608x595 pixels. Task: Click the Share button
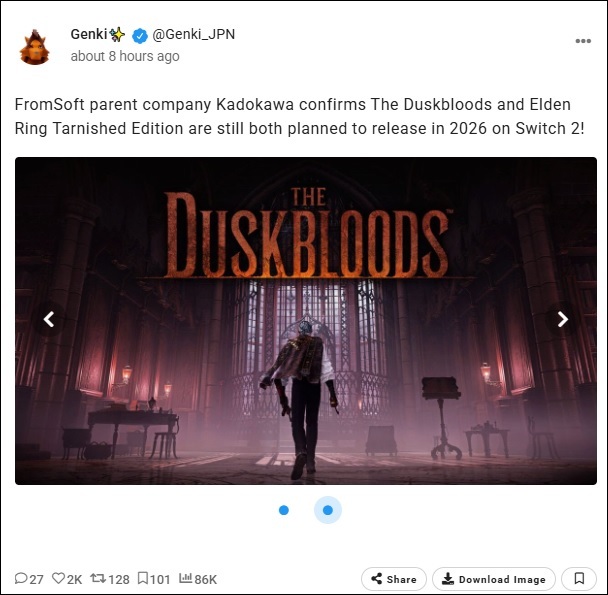coord(394,579)
